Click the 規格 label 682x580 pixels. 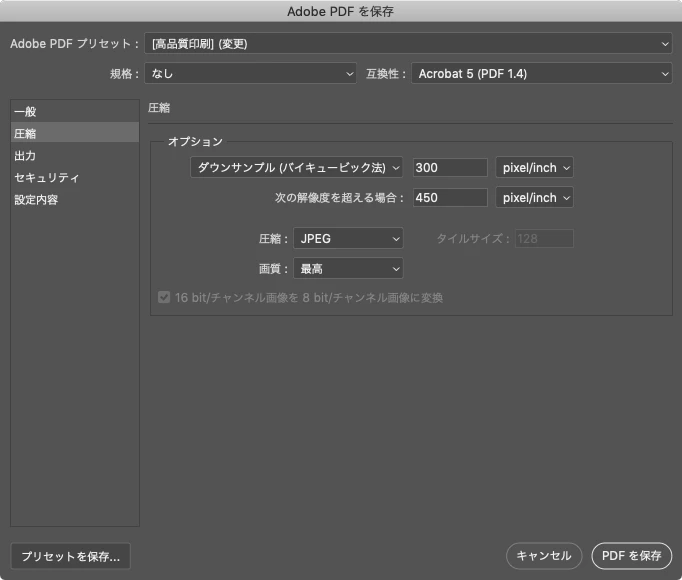pos(124,74)
